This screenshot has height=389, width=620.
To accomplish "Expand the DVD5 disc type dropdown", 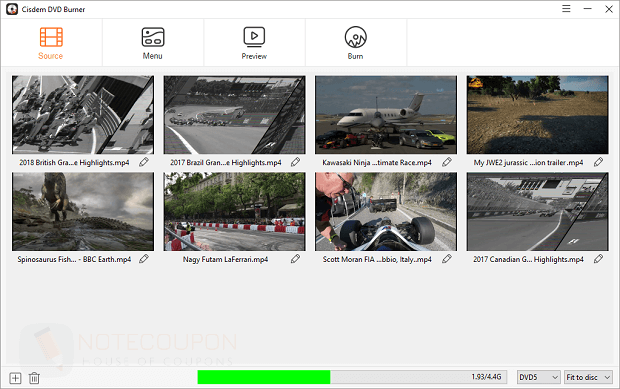I will tap(539, 377).
